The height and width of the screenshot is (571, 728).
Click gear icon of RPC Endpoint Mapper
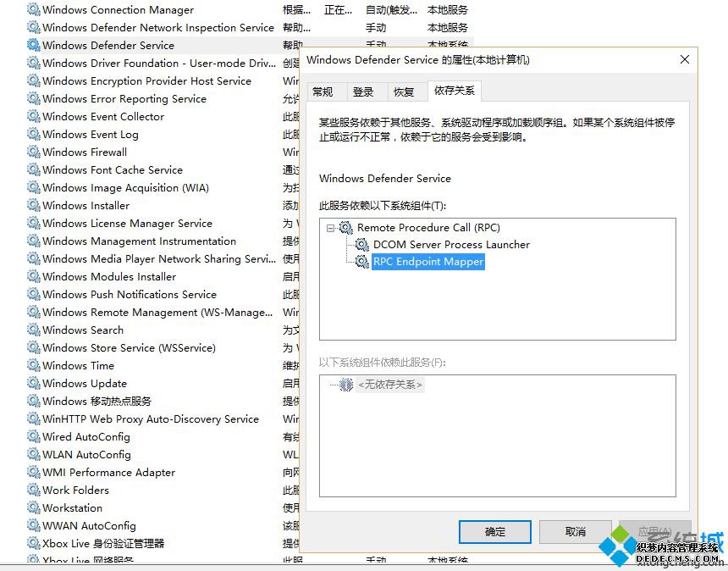pos(362,262)
